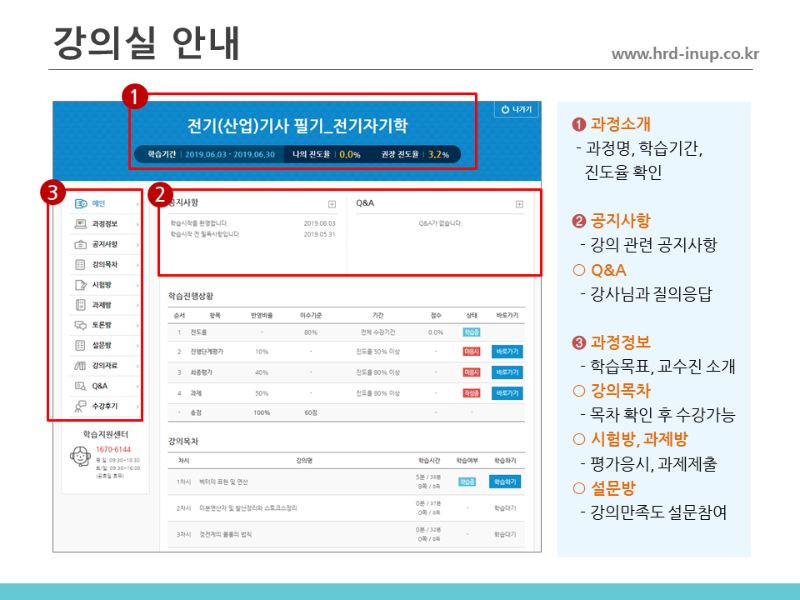Click the 수강후기 review icon
The height and width of the screenshot is (600, 800).
(x=81, y=406)
